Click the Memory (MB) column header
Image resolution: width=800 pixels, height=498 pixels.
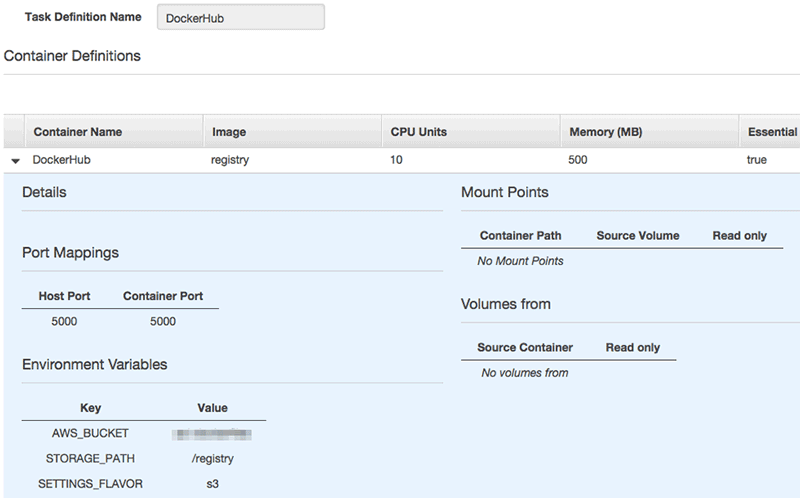tap(606, 132)
